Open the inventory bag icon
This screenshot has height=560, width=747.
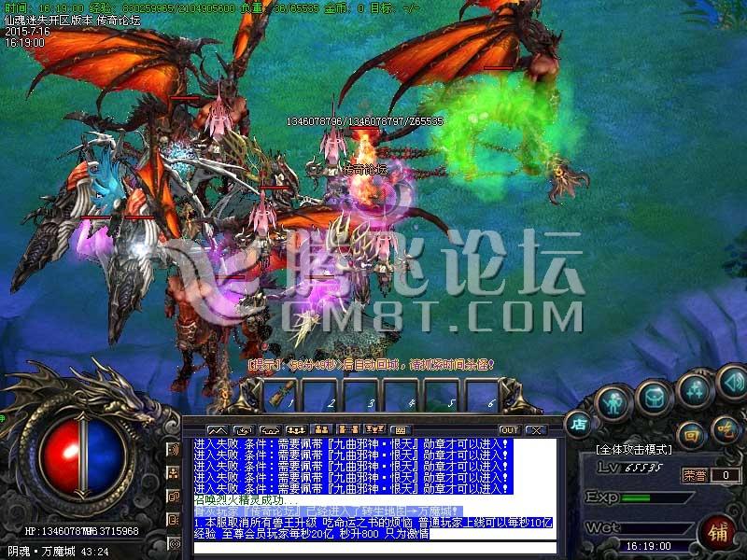click(655, 398)
